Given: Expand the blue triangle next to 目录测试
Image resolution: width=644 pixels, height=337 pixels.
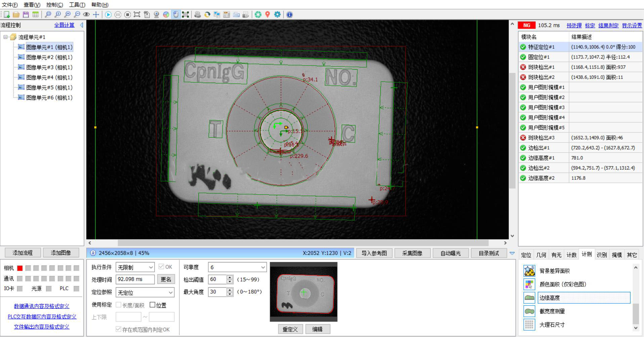Looking at the screenshot, I should (512, 253).
